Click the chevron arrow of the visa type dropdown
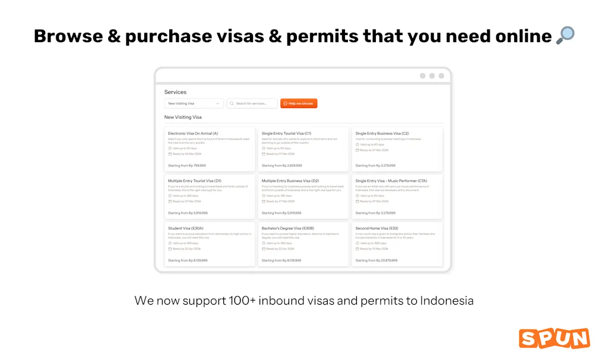Image resolution: width=608 pixels, height=364 pixels. tap(218, 103)
